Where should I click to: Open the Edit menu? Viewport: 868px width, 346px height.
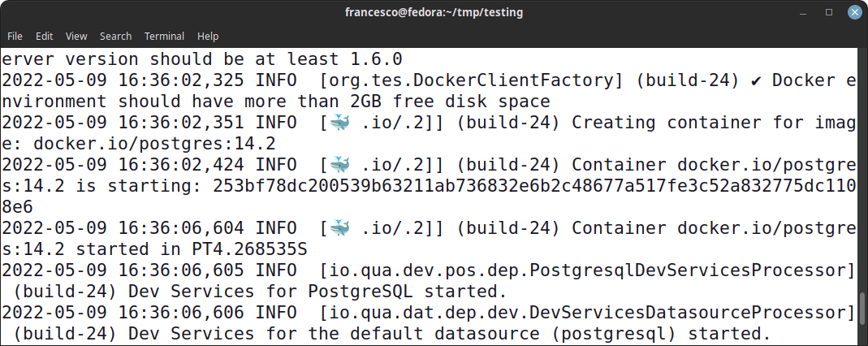45,36
